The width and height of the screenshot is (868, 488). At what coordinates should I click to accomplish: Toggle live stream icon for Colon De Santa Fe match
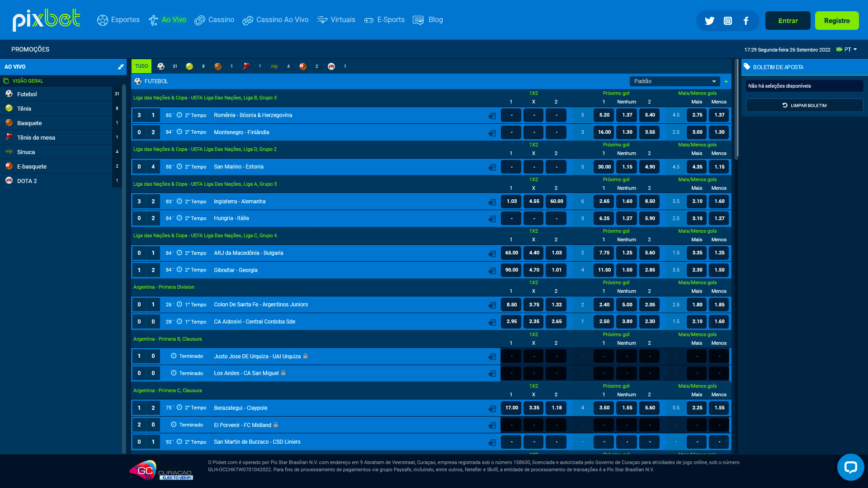[492, 305]
